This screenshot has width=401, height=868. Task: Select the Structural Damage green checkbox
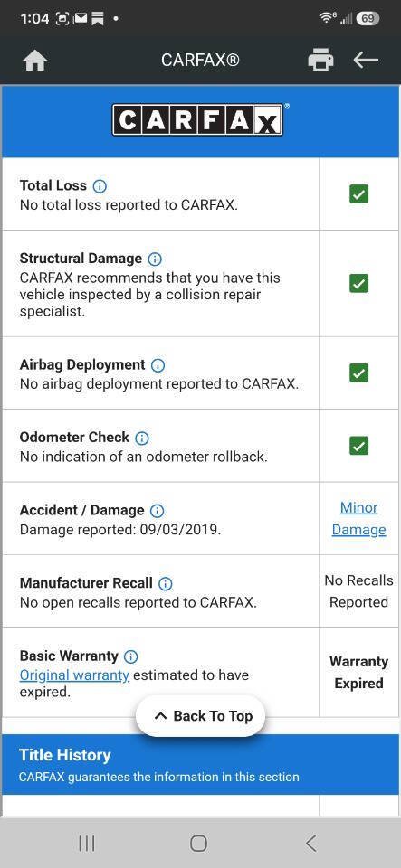point(358,283)
